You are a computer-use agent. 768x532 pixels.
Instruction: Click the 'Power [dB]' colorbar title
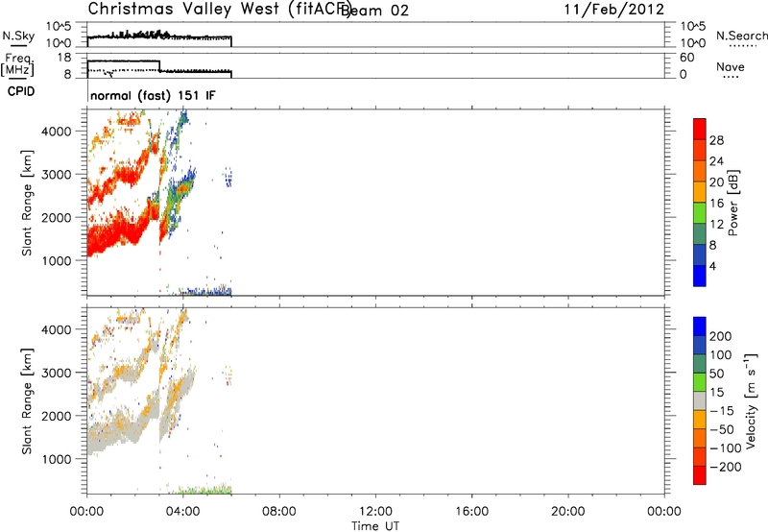click(x=732, y=203)
